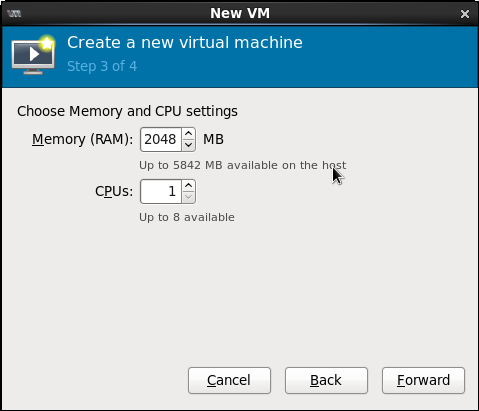Decrease memory with the down arrow

tap(189, 145)
